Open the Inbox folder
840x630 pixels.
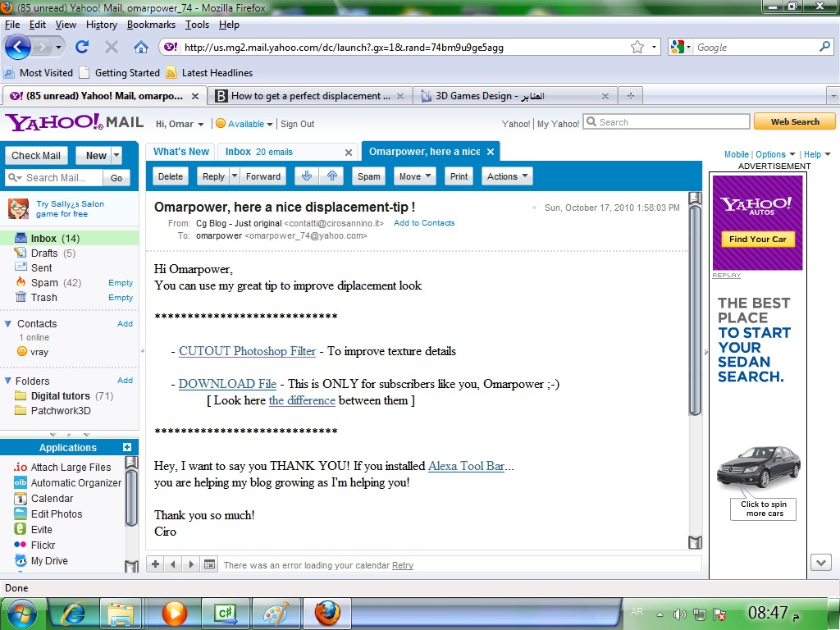point(70,239)
